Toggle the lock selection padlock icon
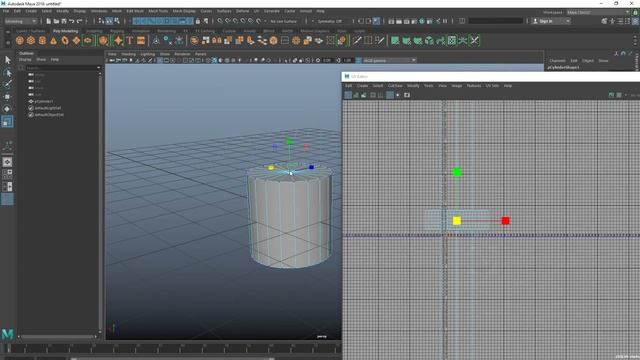Viewport: 640px width, 360px height. [198, 21]
